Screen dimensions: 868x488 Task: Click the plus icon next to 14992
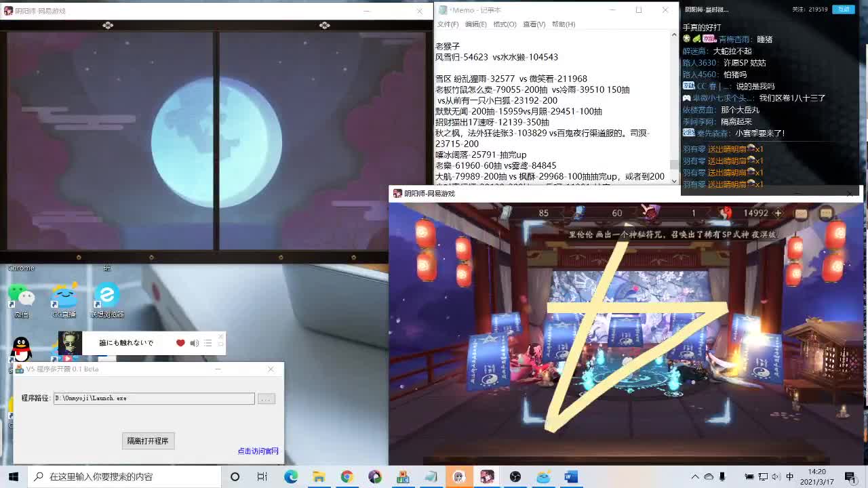point(778,213)
